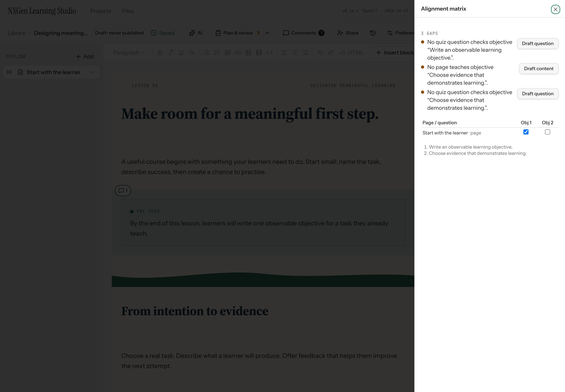565x392 pixels.
Task: Uncheck Obj 1 for Start with the learner
Action: tap(526, 132)
